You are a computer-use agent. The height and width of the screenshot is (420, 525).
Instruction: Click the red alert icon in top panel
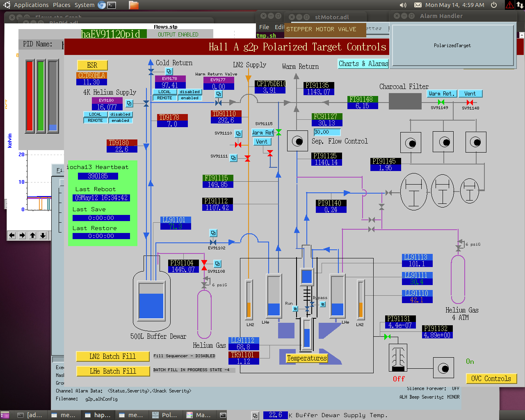pos(509,5)
